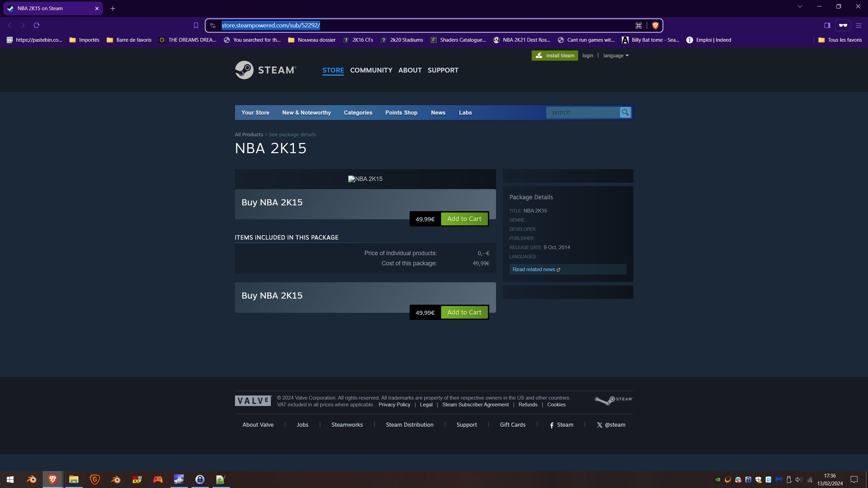This screenshot has height=488, width=868.
Task: Open the New & Noteworthy menu
Action: click(x=307, y=113)
